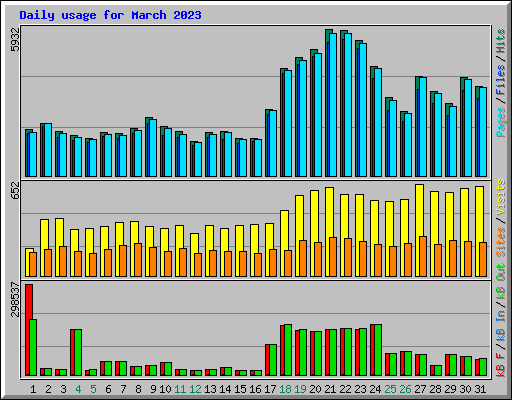Select the green kB bar for day 26
The width and height of the screenshot is (512, 400).
408,364
